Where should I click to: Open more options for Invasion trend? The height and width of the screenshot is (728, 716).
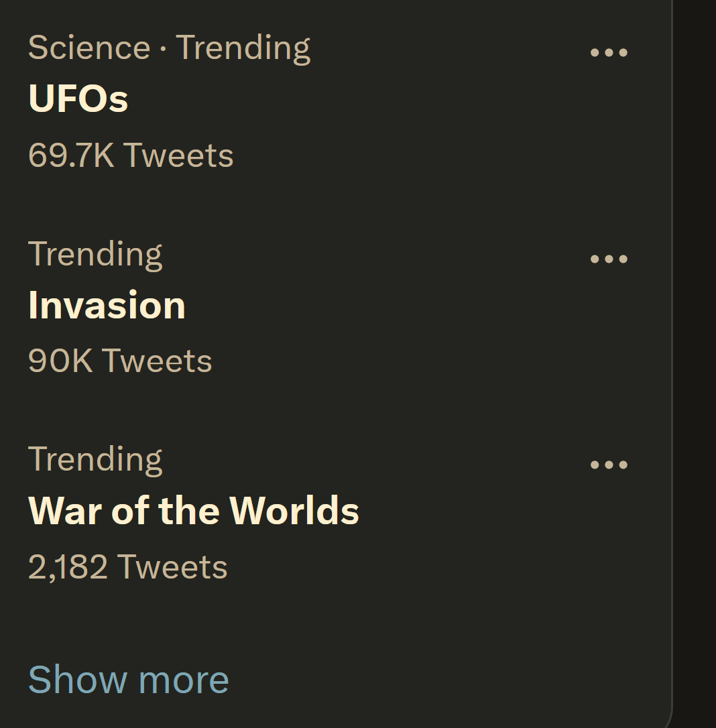tap(609, 259)
